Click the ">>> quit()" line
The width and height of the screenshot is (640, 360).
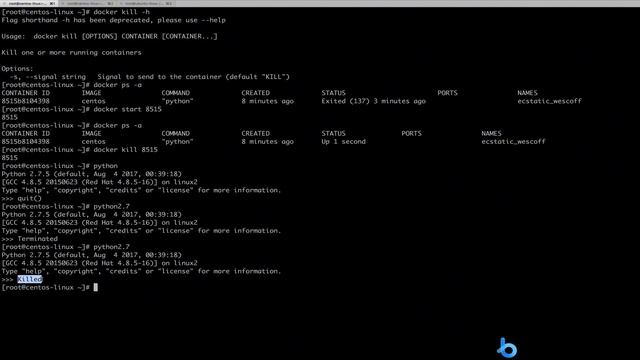[22, 198]
